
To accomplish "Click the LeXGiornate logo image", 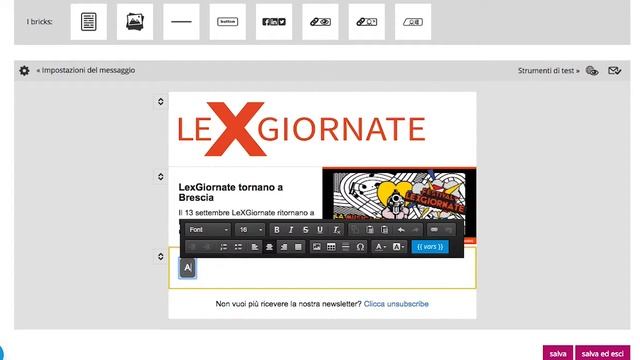I will point(301,129).
